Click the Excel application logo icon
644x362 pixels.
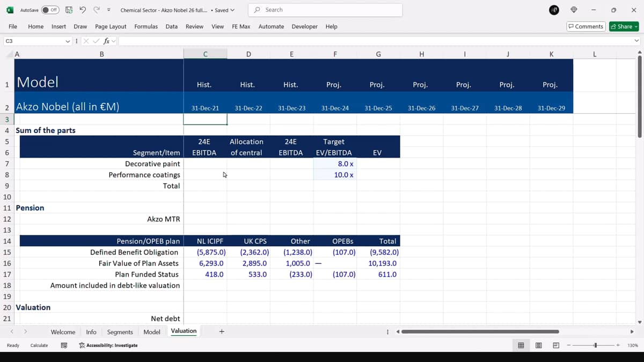click(x=9, y=10)
